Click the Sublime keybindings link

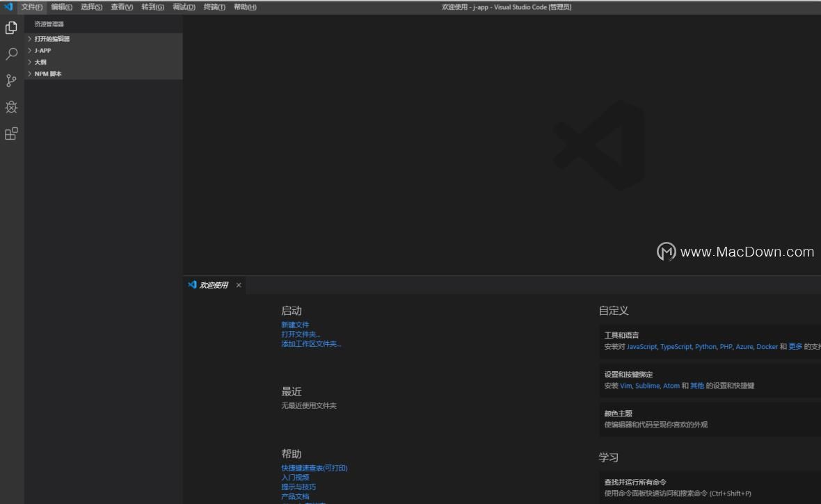647,386
